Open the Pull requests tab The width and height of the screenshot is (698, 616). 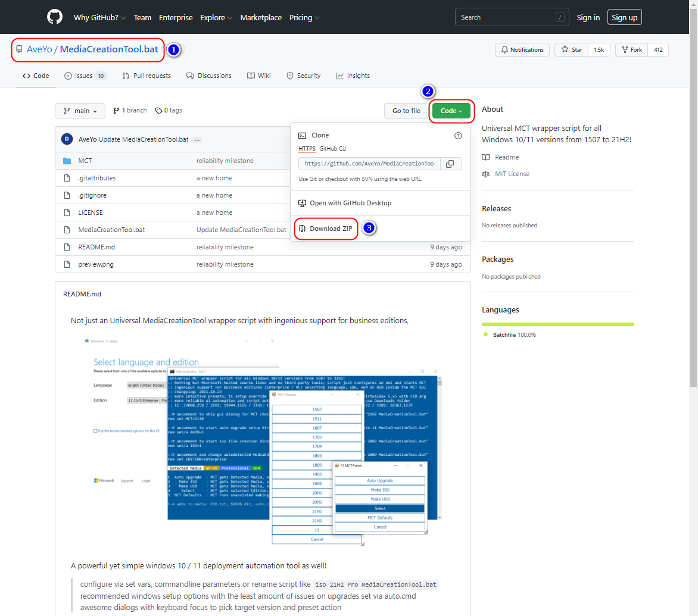point(147,76)
